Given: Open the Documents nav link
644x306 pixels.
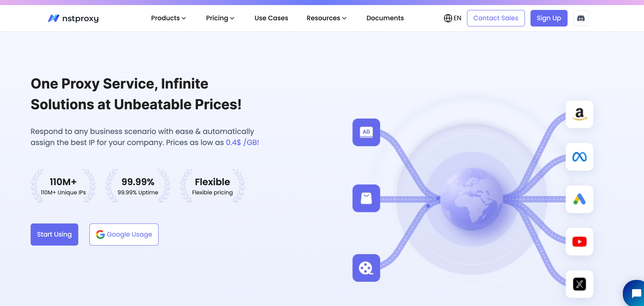Looking at the screenshot, I should (x=385, y=18).
